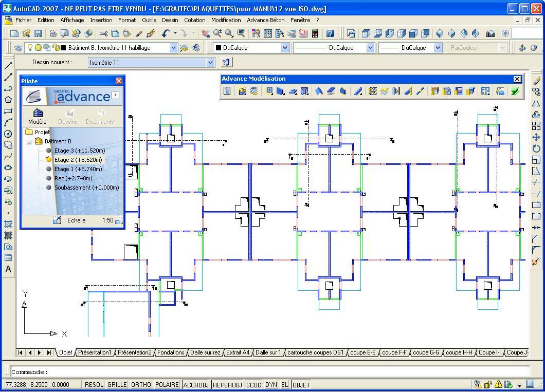The width and height of the screenshot is (545, 392).
Task: Save the drawing with floppy icon
Action: pyautogui.click(x=38, y=33)
